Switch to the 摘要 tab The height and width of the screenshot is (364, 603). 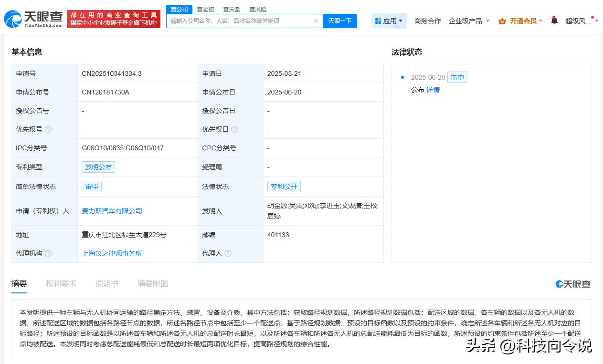point(19,283)
